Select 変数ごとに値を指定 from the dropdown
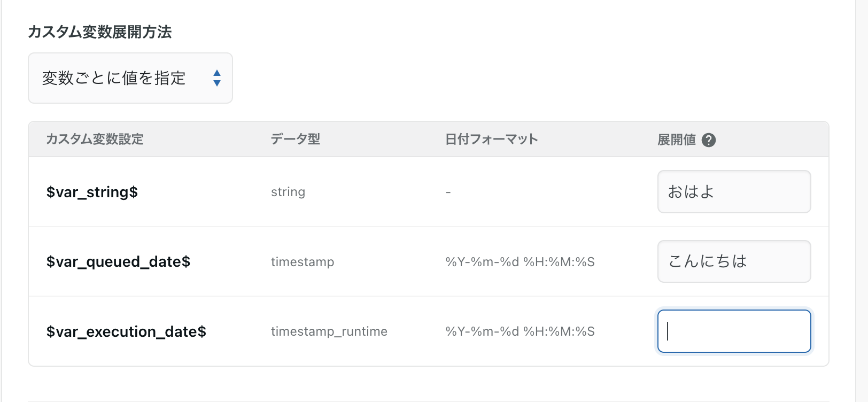The width and height of the screenshot is (868, 402). (114, 78)
